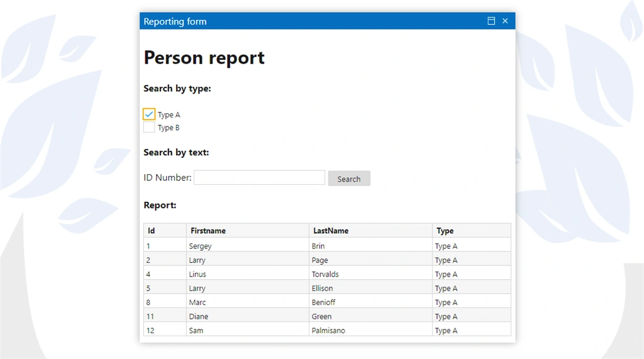Select the Sam first name cell
Image resolution: width=644 pixels, height=359 pixels.
(x=248, y=330)
